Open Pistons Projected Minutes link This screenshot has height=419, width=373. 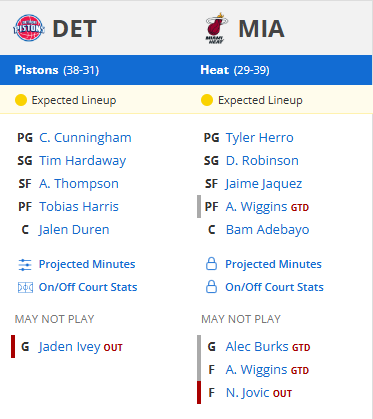pos(87,264)
